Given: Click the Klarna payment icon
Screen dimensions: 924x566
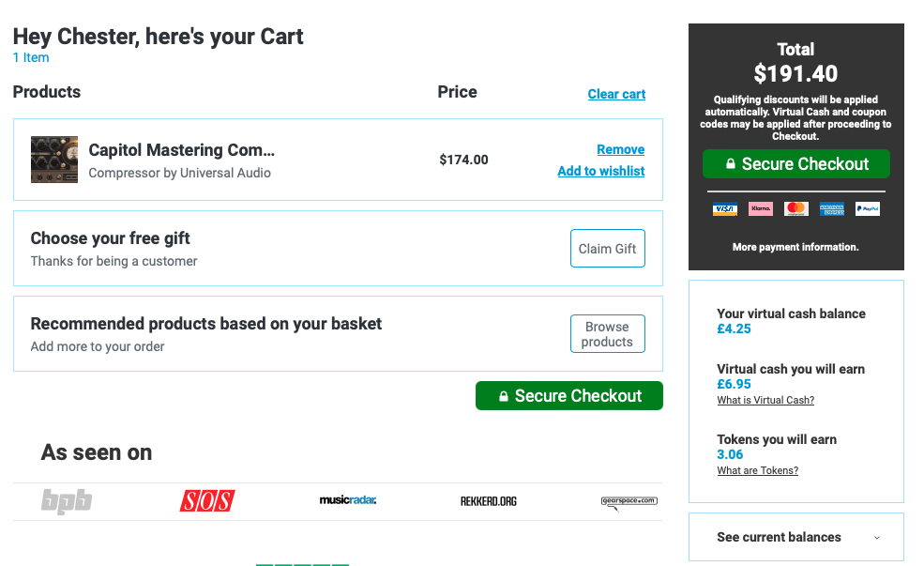Looking at the screenshot, I should pos(760,208).
